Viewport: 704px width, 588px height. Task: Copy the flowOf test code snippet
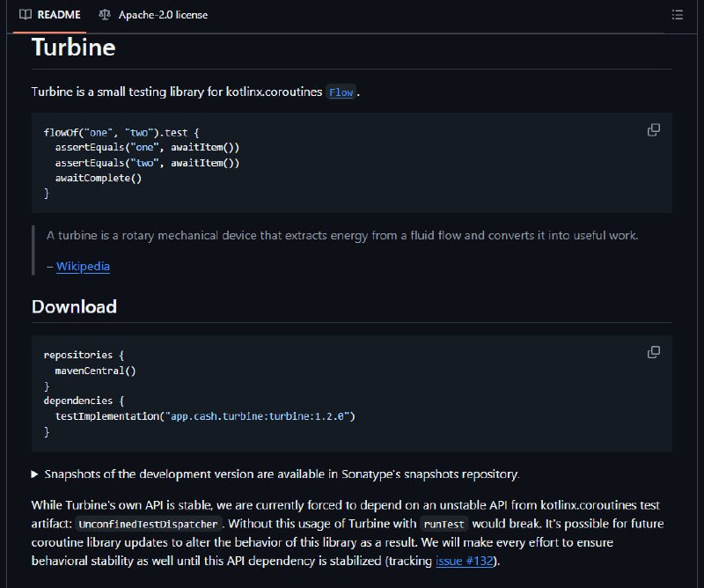(653, 130)
